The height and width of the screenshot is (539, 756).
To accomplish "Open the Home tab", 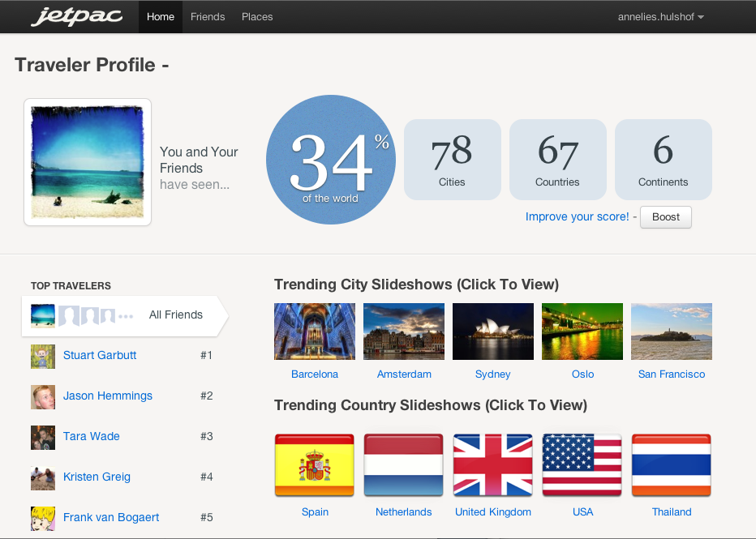I will click(161, 17).
